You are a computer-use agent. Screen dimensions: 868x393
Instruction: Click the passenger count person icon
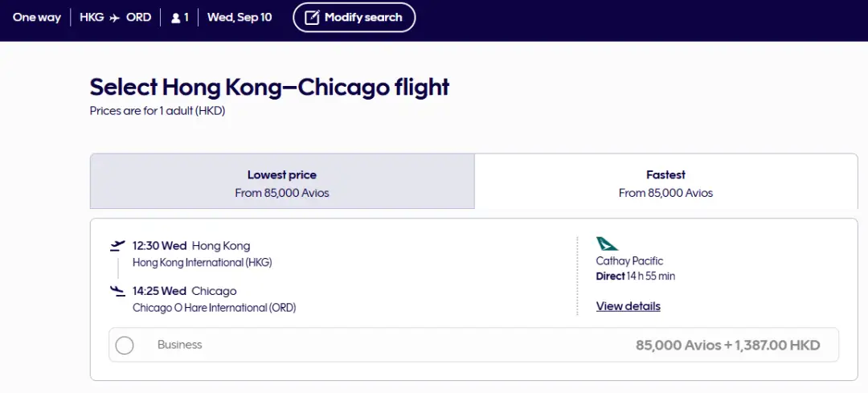tap(176, 18)
